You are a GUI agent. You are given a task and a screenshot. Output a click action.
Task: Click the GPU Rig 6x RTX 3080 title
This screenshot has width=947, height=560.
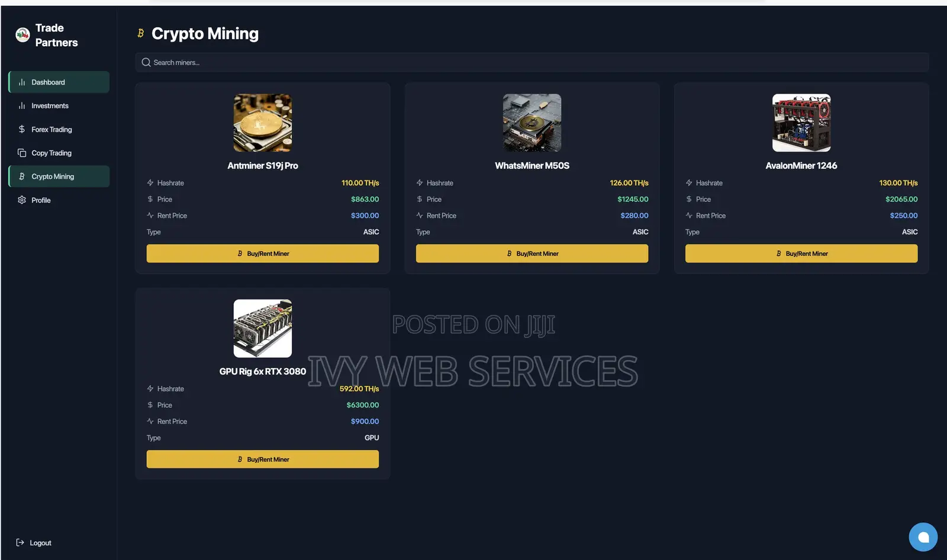coord(263,372)
